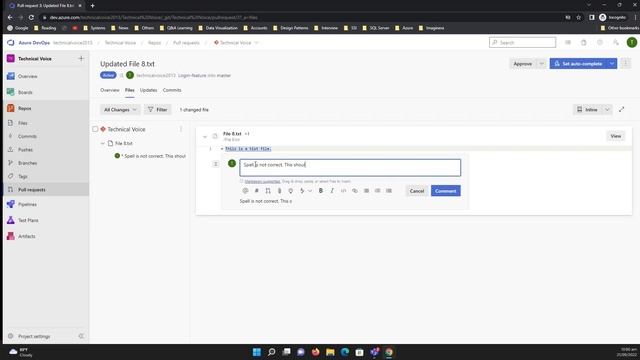Open Files under Repos
Viewport: 640px width, 360px height.
pos(46,123)
